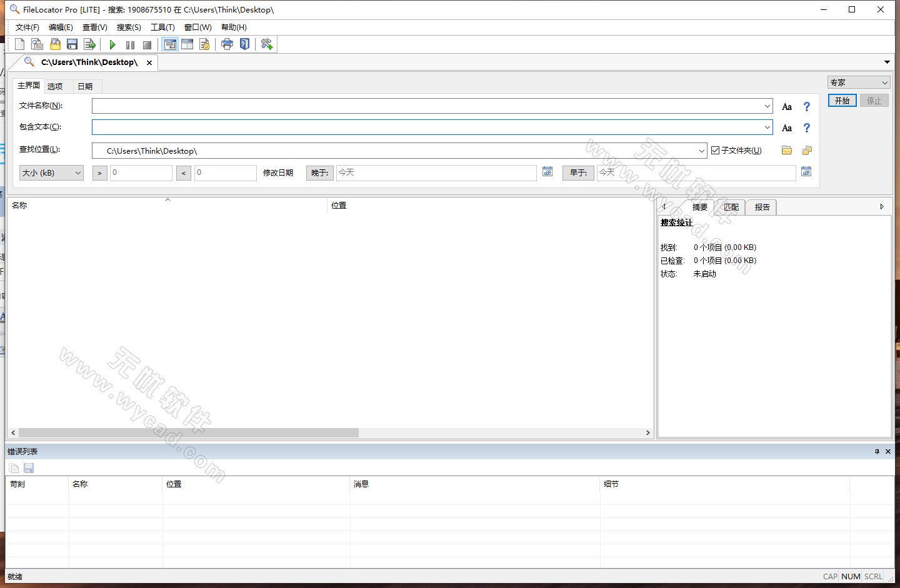This screenshot has width=900, height=588.
Task: Open calendar icon after the 晚于 date field
Action: coord(547,172)
